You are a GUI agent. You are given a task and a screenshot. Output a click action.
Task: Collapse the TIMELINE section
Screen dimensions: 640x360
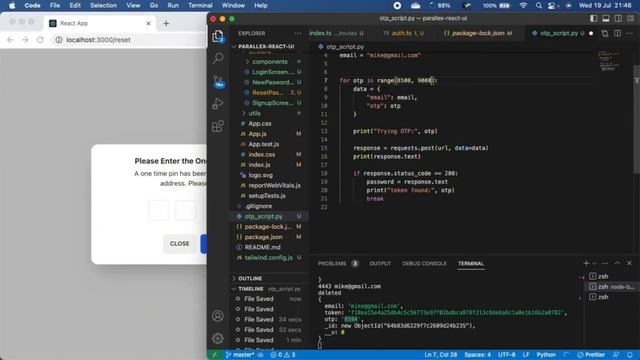coord(250,289)
